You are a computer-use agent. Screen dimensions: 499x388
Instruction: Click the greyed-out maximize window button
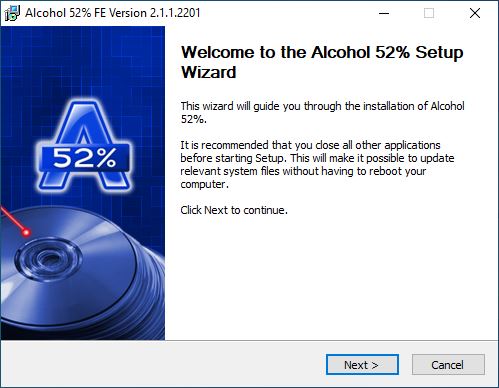click(429, 13)
